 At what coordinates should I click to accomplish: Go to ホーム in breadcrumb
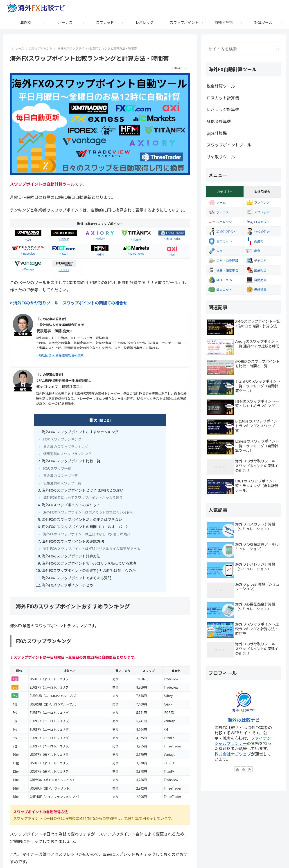[20, 48]
